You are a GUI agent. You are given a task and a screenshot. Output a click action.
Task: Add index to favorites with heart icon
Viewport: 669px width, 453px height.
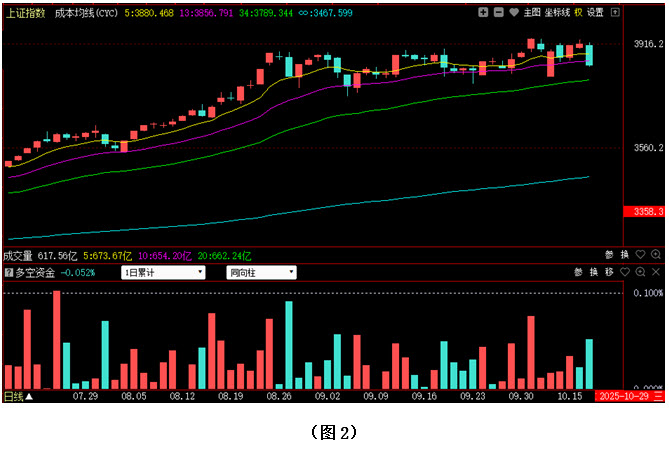click(514, 13)
